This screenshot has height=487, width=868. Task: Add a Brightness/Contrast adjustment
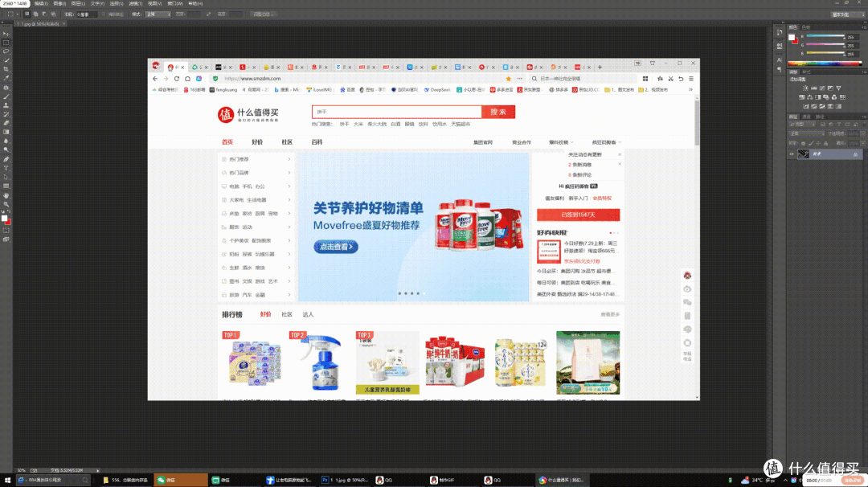click(805, 88)
